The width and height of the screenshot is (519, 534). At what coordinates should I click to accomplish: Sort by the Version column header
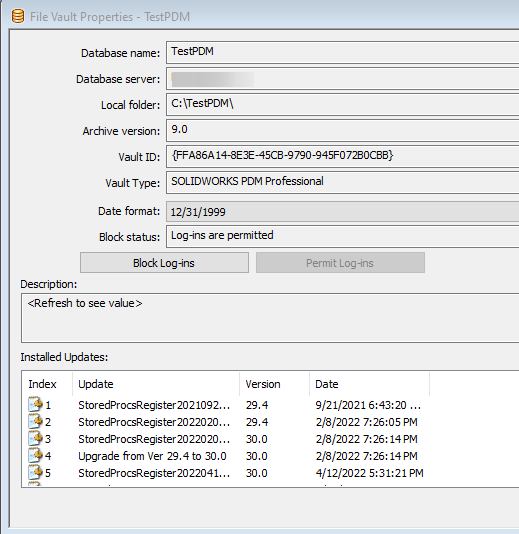point(274,384)
